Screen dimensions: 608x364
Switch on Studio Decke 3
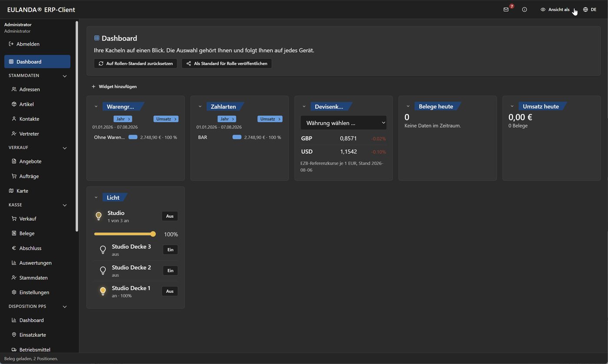tap(170, 249)
